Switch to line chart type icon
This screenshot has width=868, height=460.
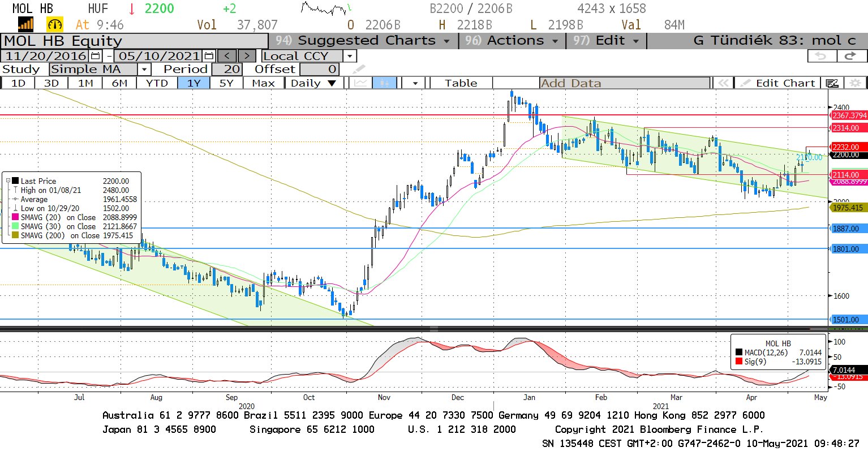pos(360,83)
